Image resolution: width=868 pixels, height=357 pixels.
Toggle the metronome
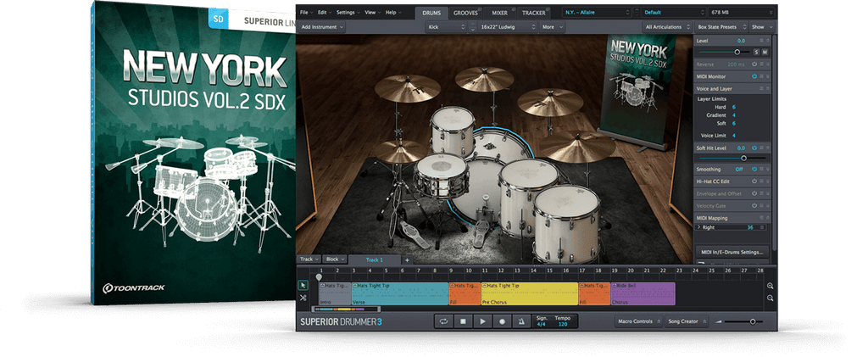521,321
